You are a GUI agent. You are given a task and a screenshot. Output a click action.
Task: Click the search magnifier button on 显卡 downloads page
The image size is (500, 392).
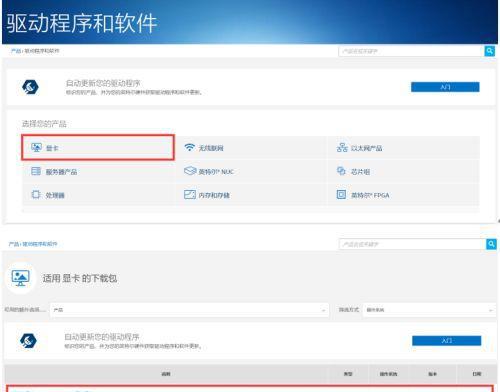click(x=491, y=244)
